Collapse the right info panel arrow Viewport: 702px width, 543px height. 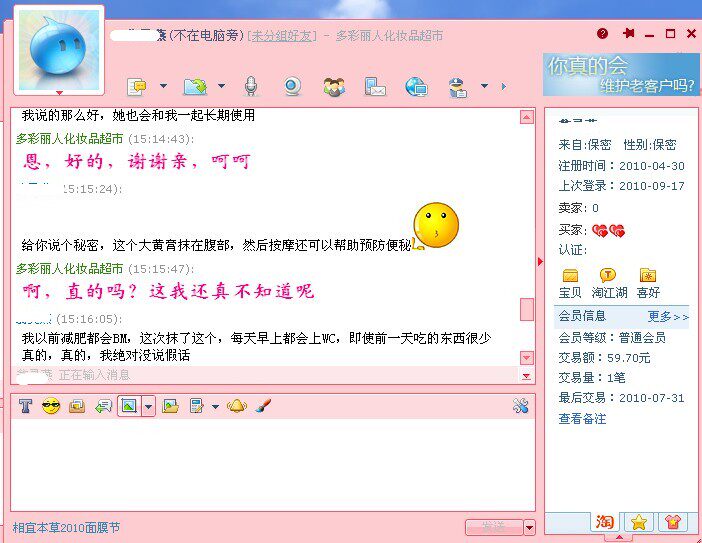(540, 261)
